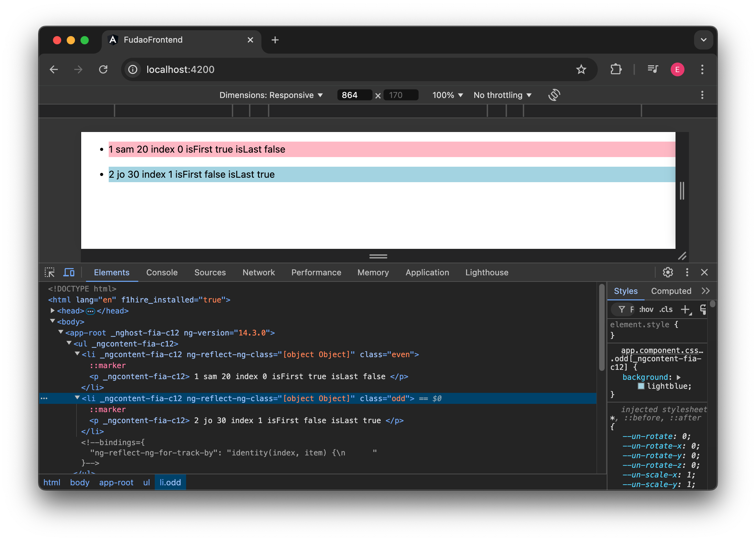Click the browser extensions puzzle icon
Screen dimensions: 756x541
click(x=615, y=69)
